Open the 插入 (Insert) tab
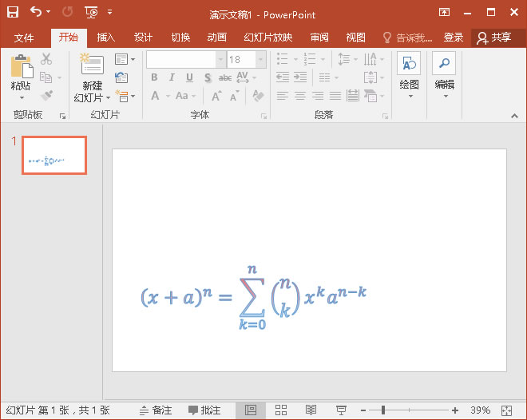Image resolution: width=527 pixels, height=420 pixels. [x=106, y=38]
